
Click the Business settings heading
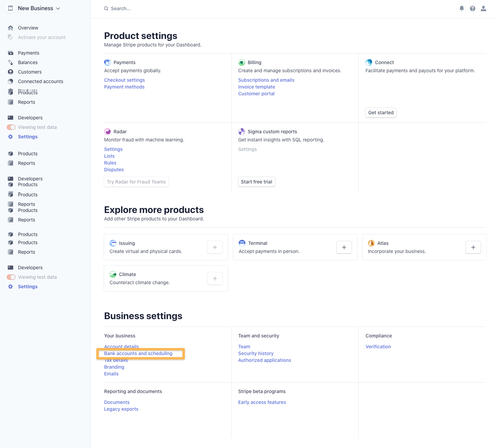[143, 316]
